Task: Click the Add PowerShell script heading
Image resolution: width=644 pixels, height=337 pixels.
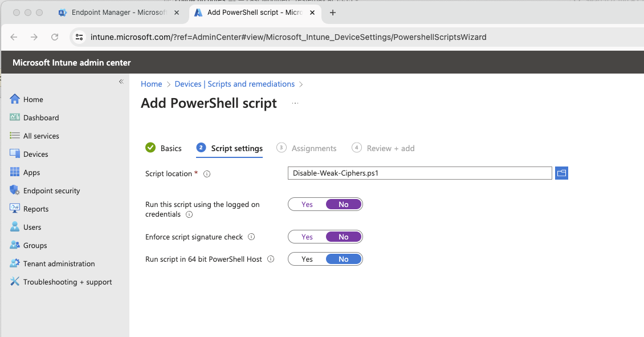Action: (x=209, y=103)
